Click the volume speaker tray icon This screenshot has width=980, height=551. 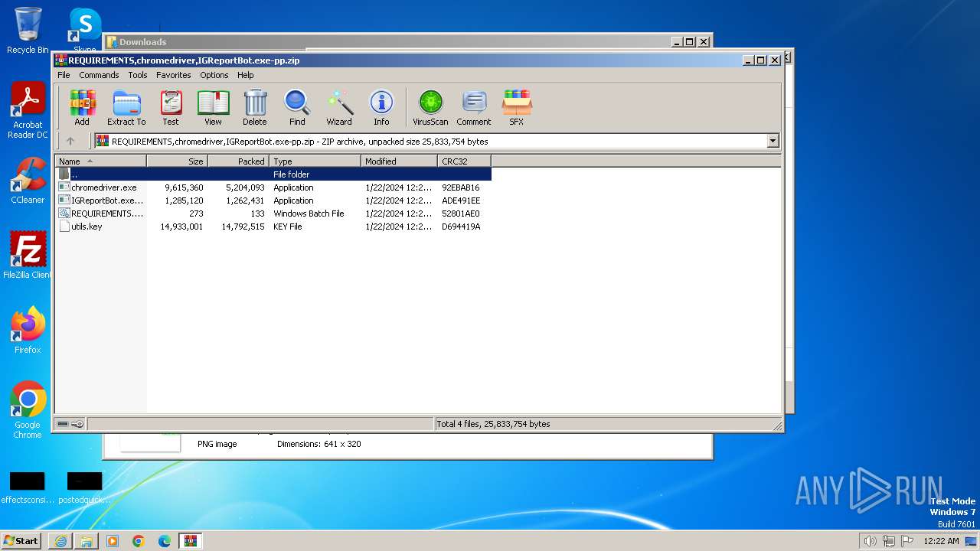871,541
